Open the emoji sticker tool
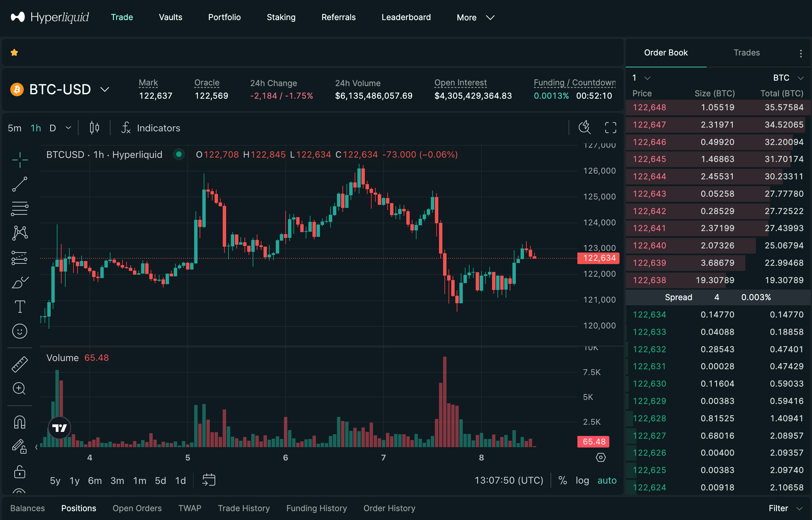The image size is (812, 520). pyautogui.click(x=20, y=331)
